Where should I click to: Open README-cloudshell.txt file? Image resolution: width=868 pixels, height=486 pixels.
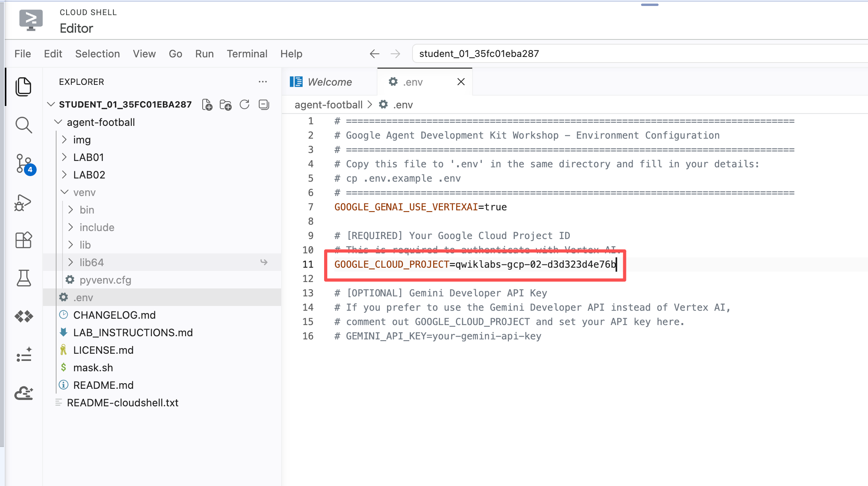click(x=123, y=402)
